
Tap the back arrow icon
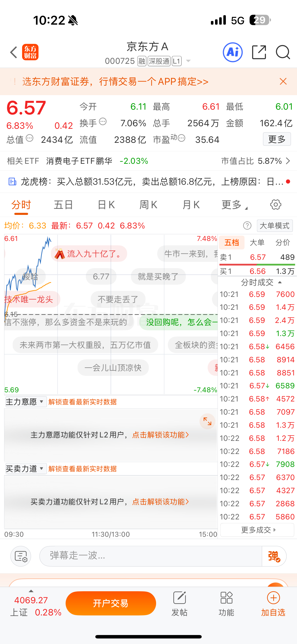tap(14, 52)
